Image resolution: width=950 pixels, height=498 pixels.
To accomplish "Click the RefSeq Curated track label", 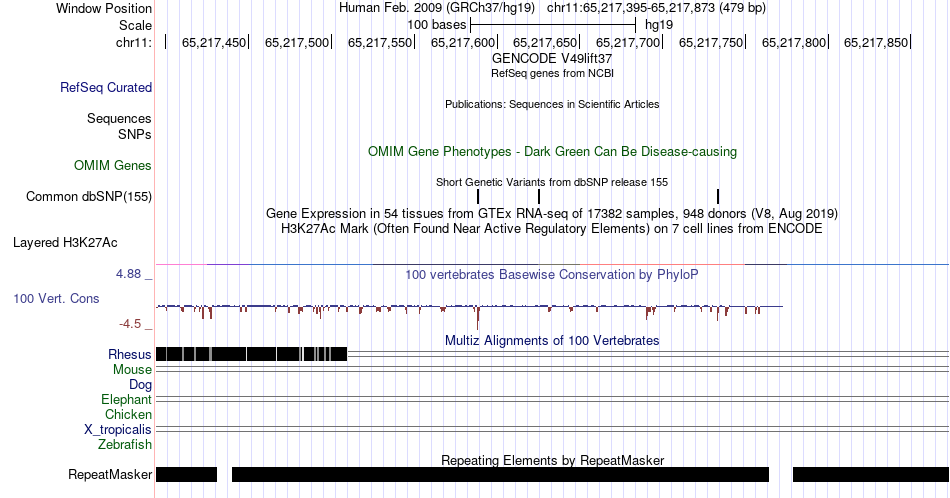I will click(106, 87).
